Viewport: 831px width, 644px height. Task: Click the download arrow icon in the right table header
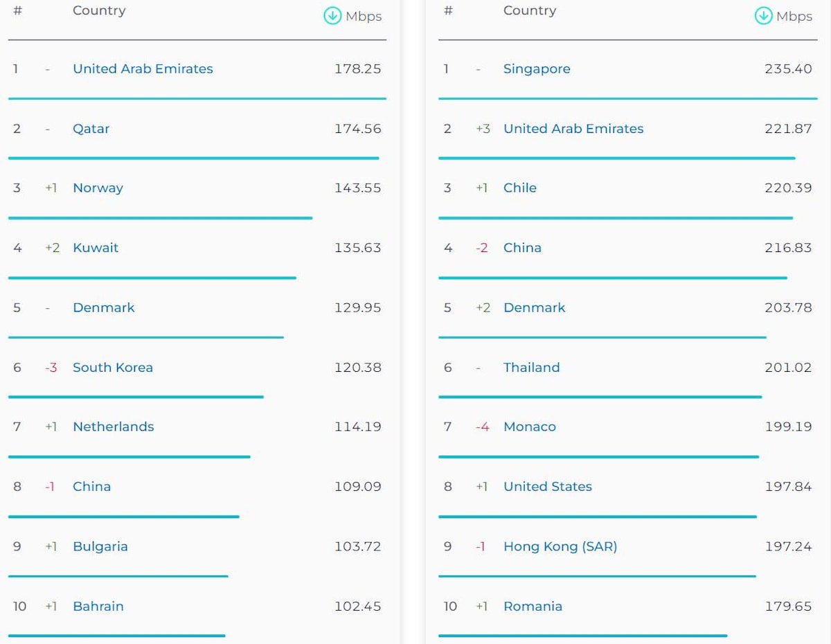pyautogui.click(x=763, y=16)
